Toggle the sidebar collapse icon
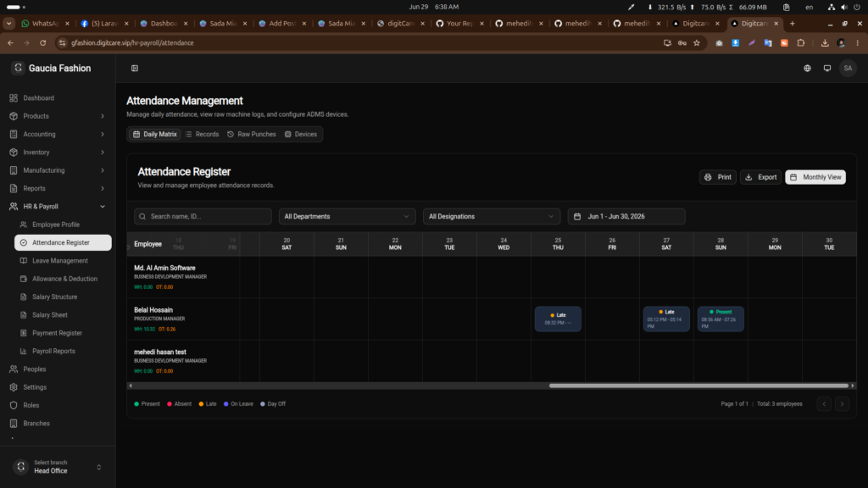The image size is (868, 488). pos(135,68)
